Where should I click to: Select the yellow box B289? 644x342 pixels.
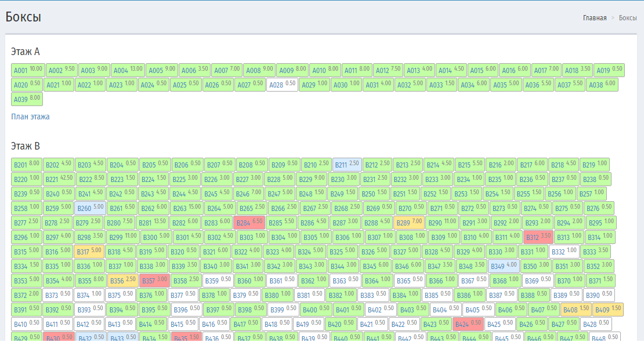tap(409, 223)
